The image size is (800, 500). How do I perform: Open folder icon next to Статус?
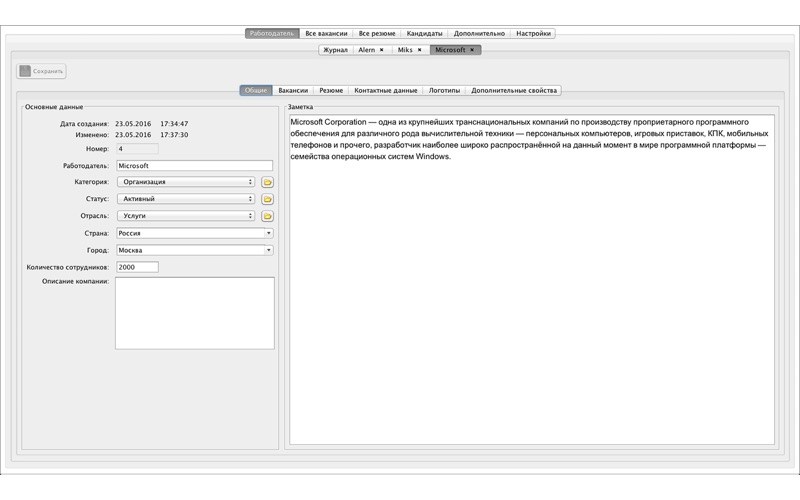267,199
